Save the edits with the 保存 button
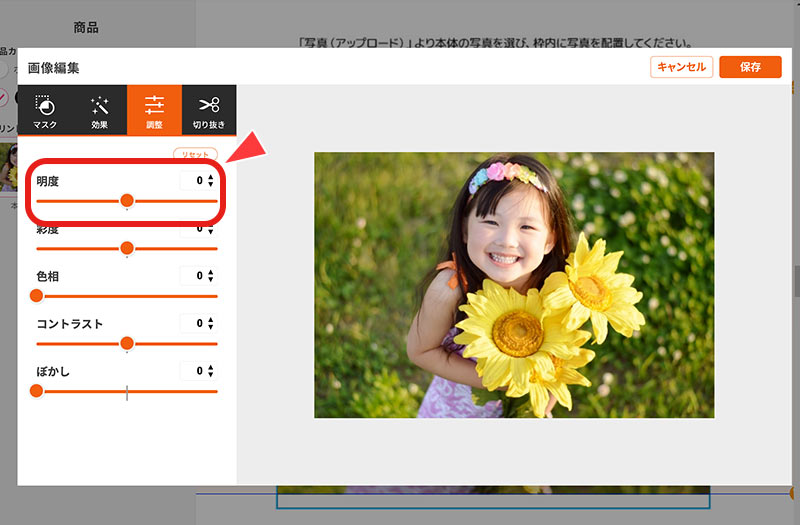This screenshot has height=525, width=800. (750, 67)
